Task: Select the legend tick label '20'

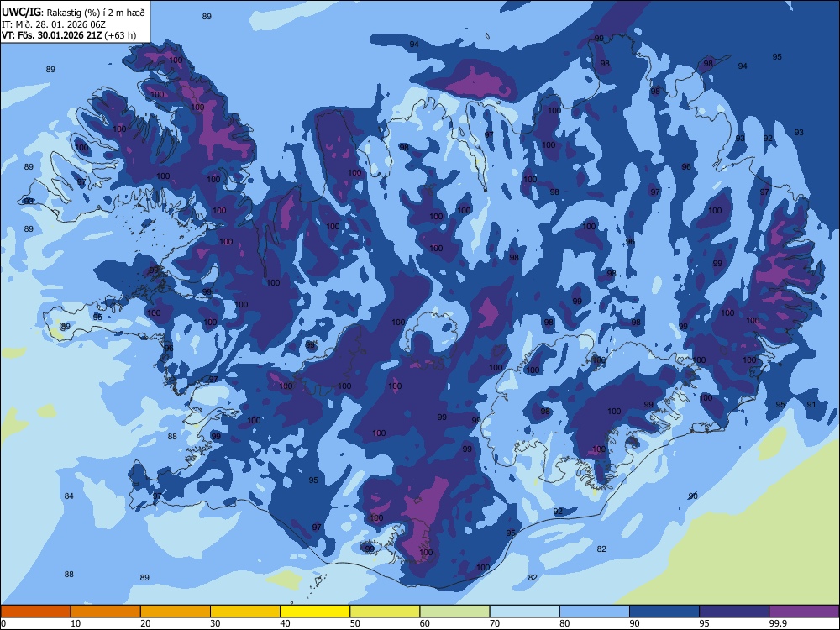Action: (145, 623)
